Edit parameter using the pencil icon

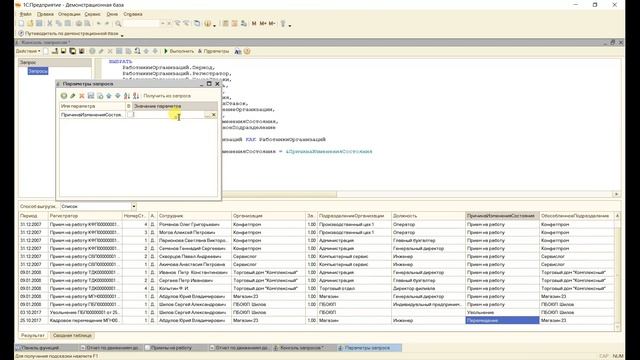pos(73,96)
